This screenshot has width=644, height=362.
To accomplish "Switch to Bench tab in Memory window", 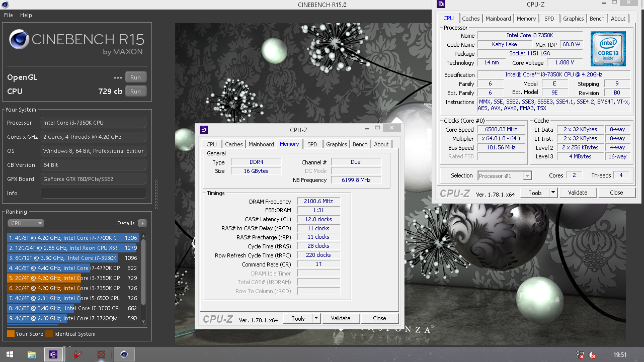I will [x=360, y=144].
